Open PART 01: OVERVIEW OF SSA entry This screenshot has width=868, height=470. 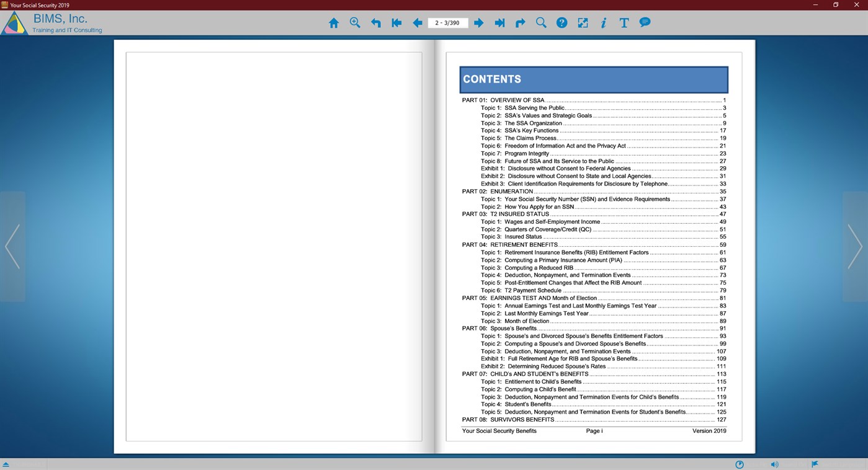pyautogui.click(x=594, y=100)
